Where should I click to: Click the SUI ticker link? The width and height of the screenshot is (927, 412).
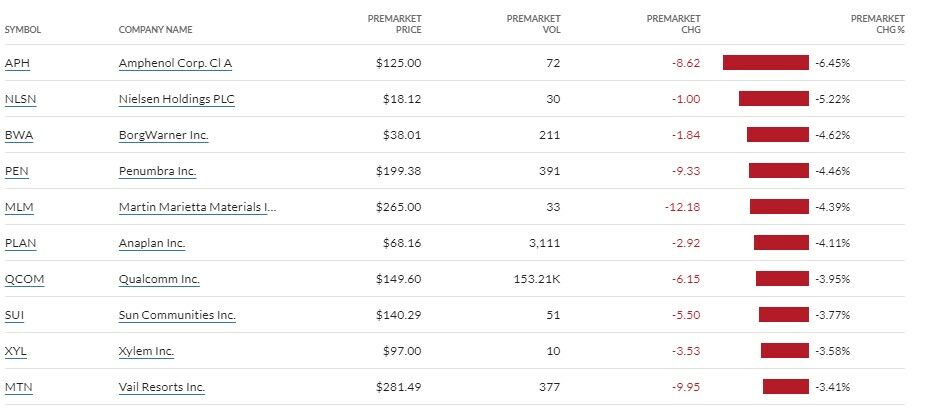14,315
